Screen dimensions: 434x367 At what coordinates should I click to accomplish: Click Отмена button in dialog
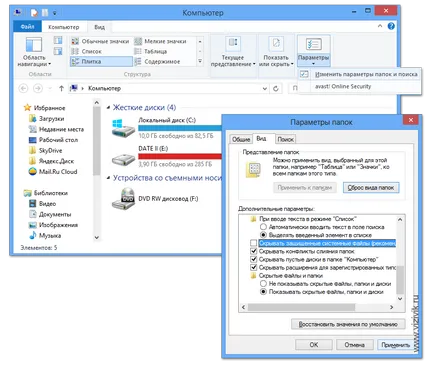click(354, 345)
